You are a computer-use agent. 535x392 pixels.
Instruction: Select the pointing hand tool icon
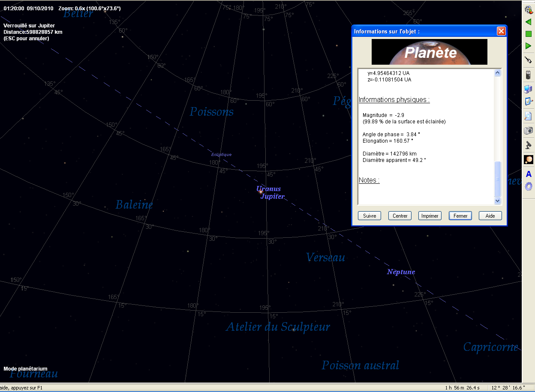pos(528,60)
